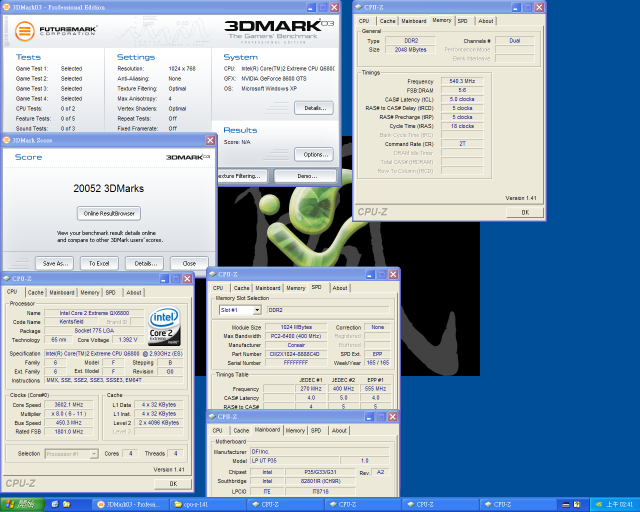
Task: Click the taskbar clock showing 02:41
Action: (619, 505)
